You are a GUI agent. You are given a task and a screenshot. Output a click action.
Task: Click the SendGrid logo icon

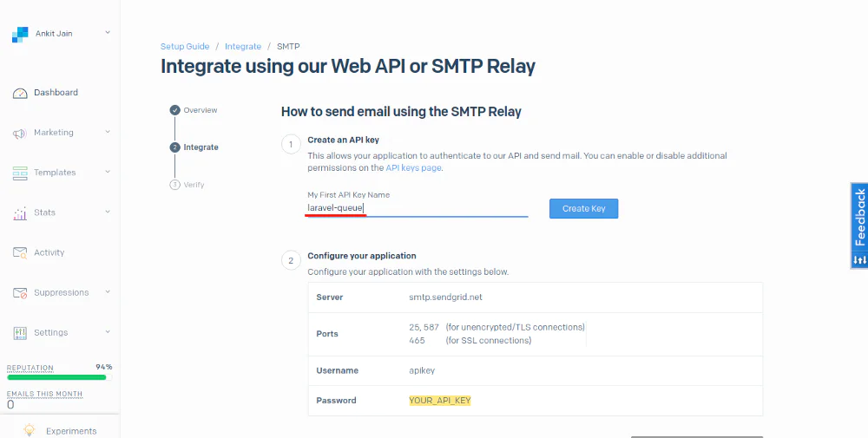20,35
